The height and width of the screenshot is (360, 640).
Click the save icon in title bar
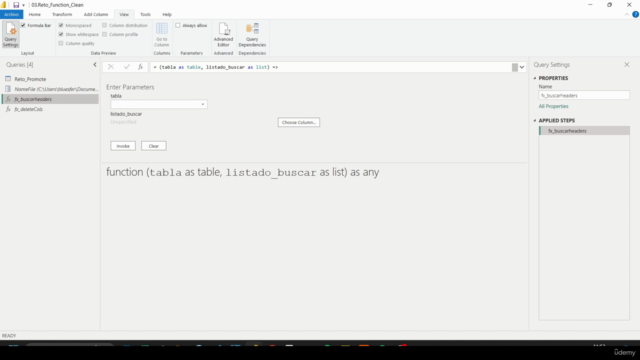click(16, 5)
